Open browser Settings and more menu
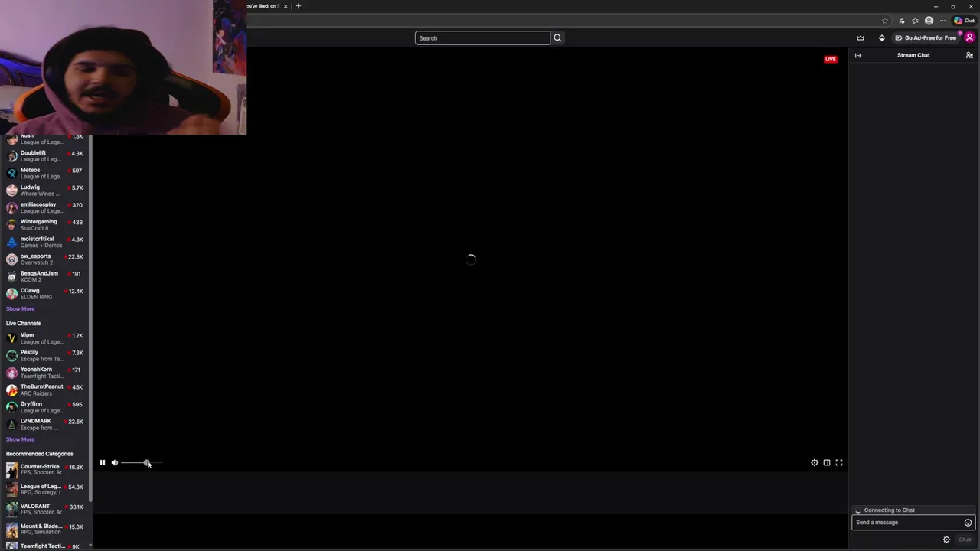The width and height of the screenshot is (980, 551). pos(942,21)
